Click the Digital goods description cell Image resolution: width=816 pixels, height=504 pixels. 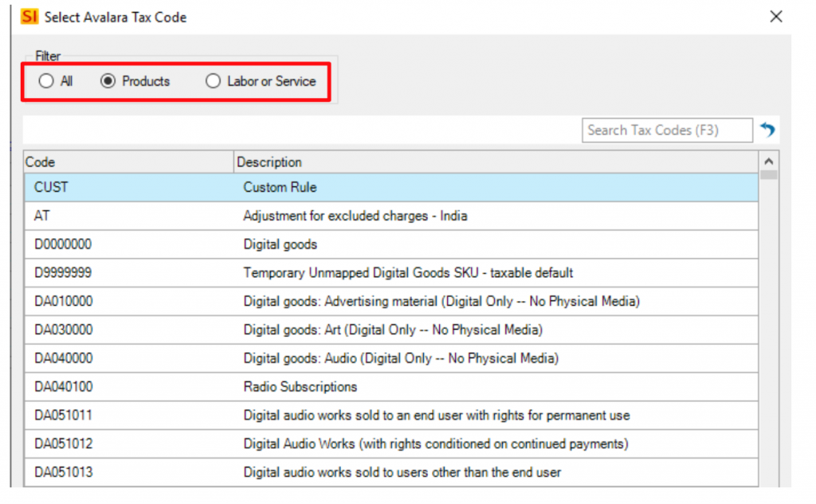(280, 244)
